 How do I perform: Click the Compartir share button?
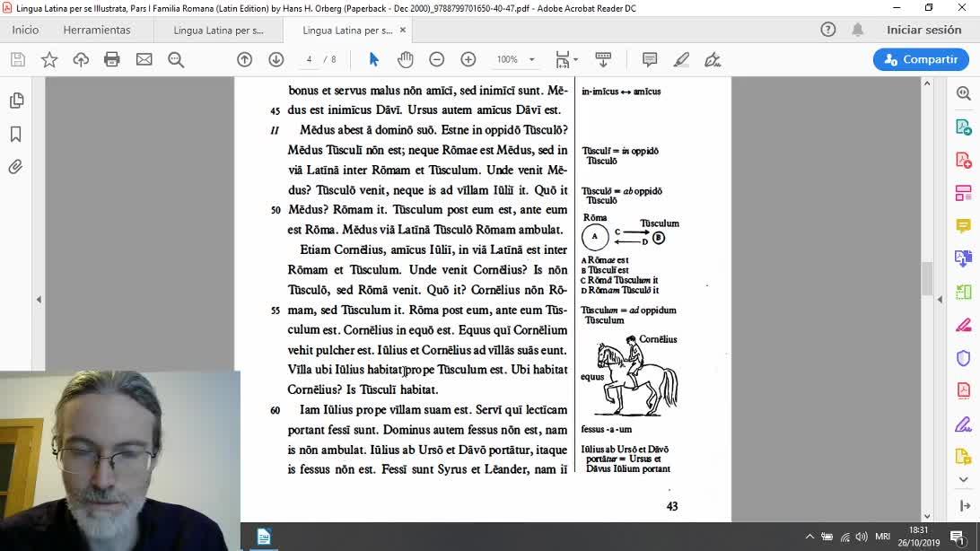(921, 59)
